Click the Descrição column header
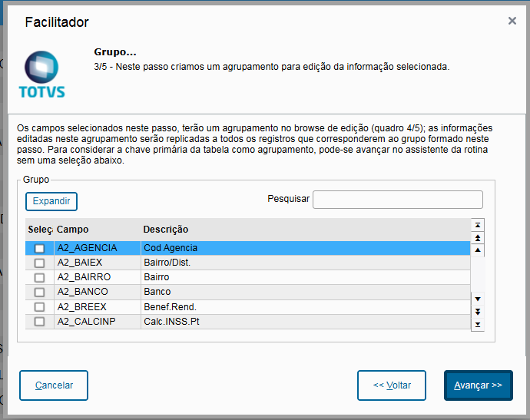Image resolution: width=530 pixels, height=420 pixels. pos(166,230)
